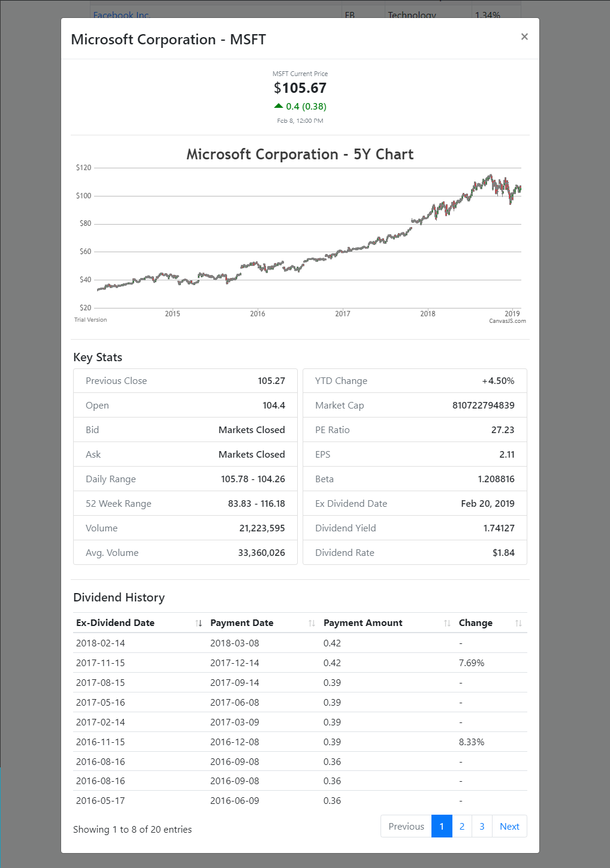The height and width of the screenshot is (868, 610).
Task: Sort by Change column arrows
Action: [x=518, y=623]
